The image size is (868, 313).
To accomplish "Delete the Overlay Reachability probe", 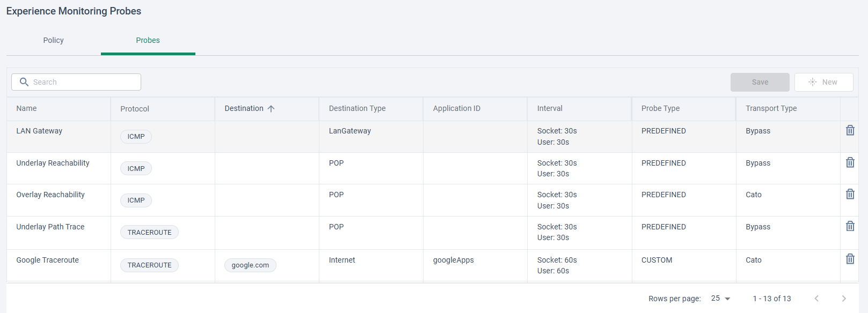I will point(850,194).
